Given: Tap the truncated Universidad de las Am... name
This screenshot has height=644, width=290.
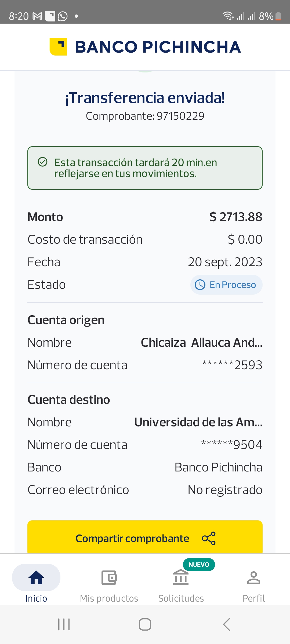Looking at the screenshot, I should pos(198,422).
